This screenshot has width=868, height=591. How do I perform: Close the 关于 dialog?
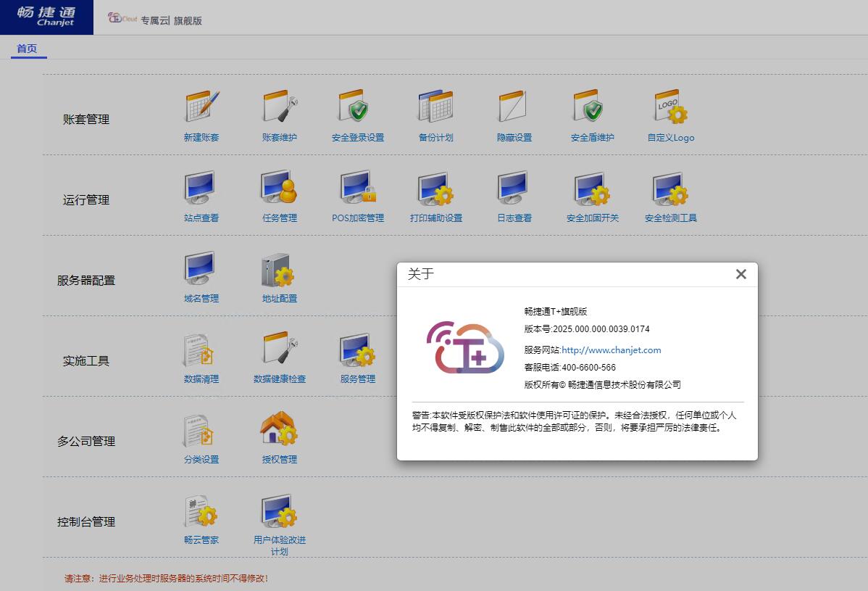(741, 274)
